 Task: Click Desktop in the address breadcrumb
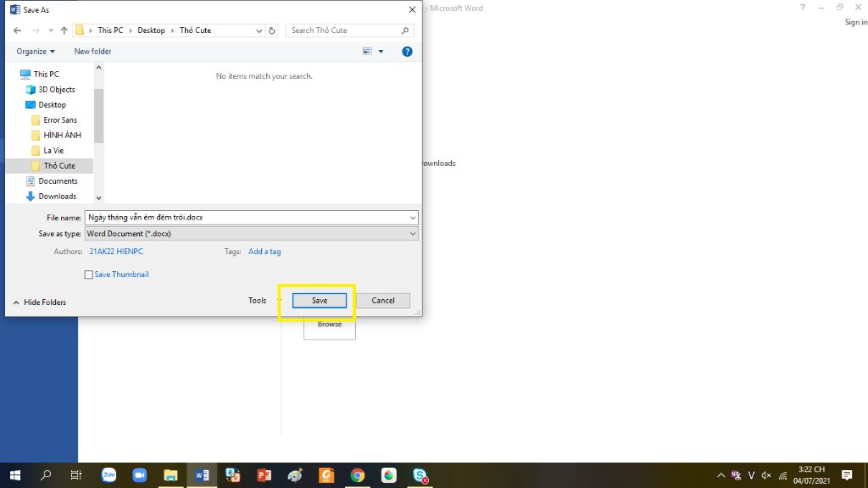point(151,30)
